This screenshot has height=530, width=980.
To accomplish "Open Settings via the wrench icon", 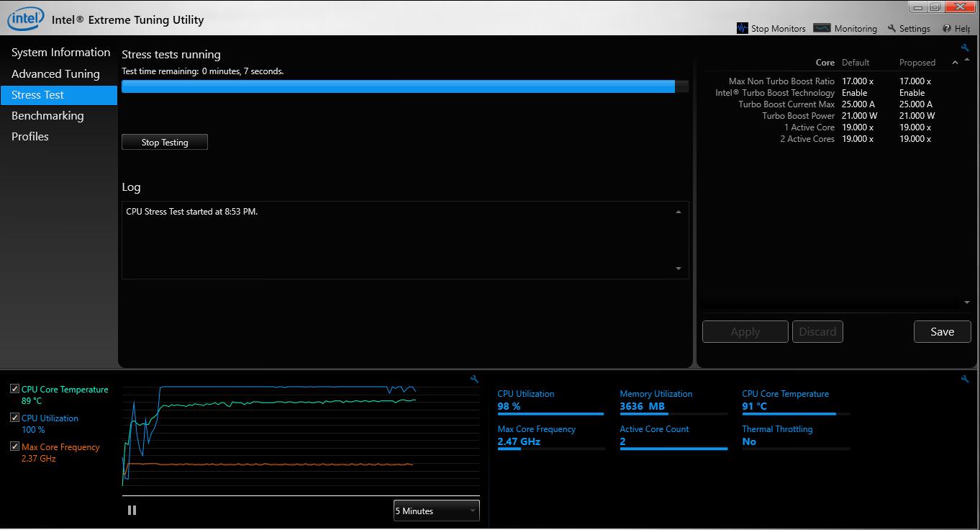I will pos(891,29).
